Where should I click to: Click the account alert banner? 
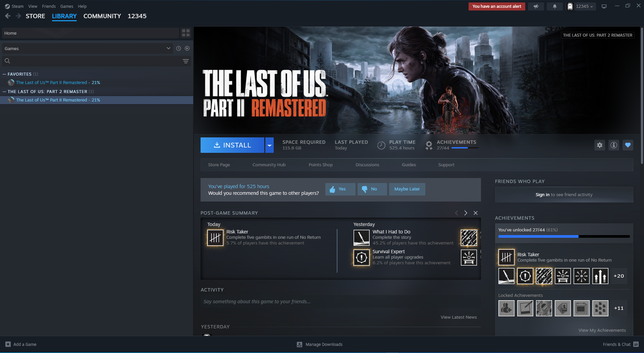tap(497, 7)
